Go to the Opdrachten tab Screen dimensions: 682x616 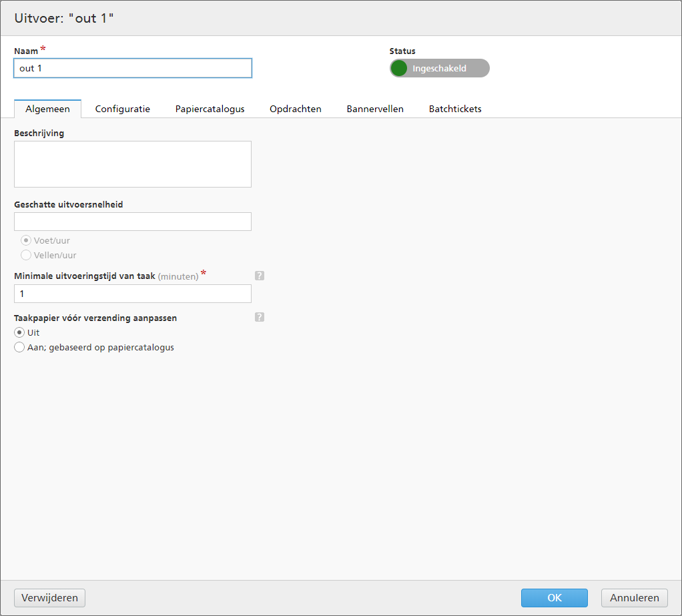[295, 109]
